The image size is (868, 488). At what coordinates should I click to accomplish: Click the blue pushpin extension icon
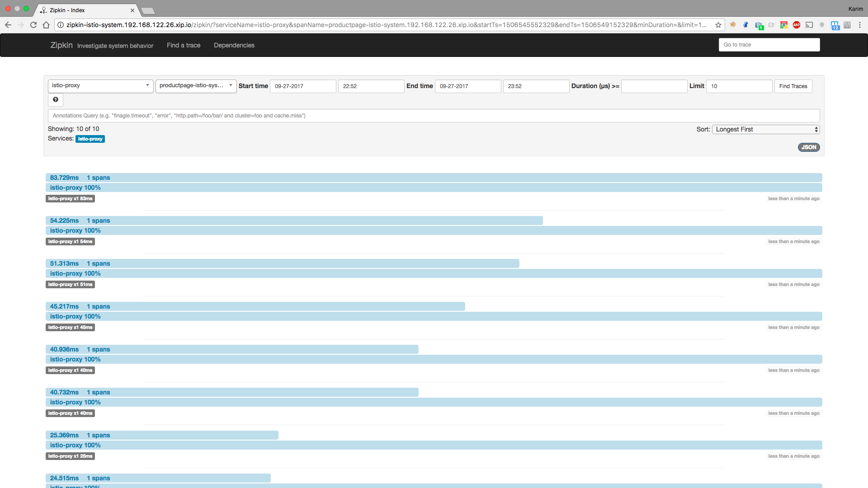tap(745, 25)
